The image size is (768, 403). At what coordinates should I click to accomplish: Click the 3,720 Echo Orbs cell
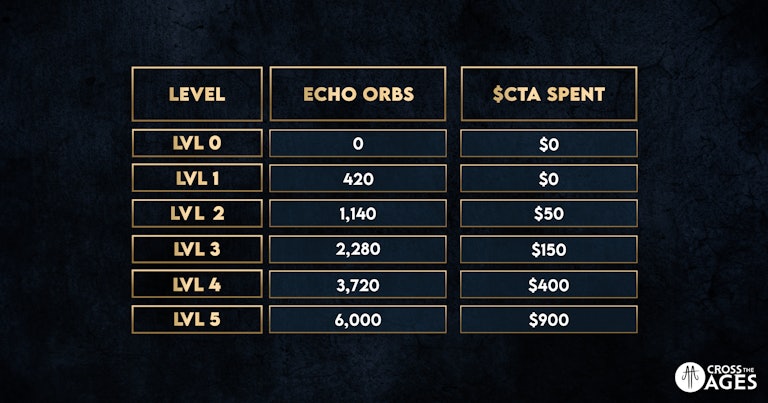tap(358, 284)
